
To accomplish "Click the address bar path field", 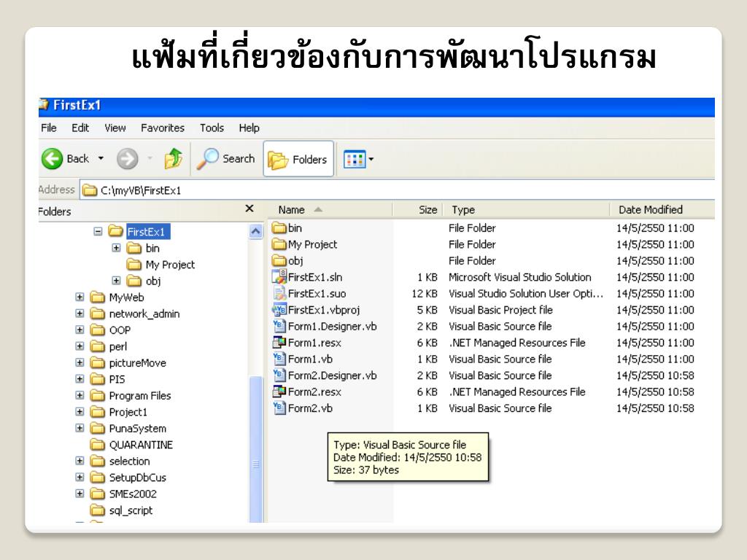I will [398, 190].
